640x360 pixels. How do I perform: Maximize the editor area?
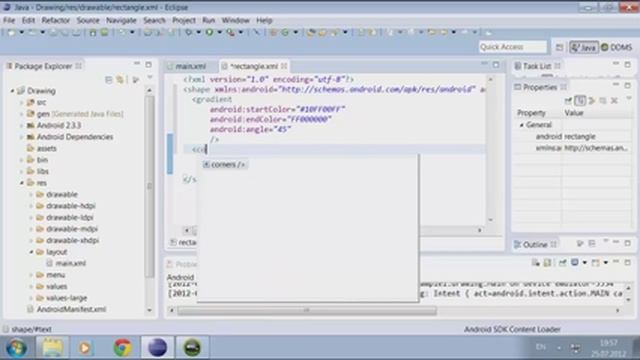coord(496,64)
